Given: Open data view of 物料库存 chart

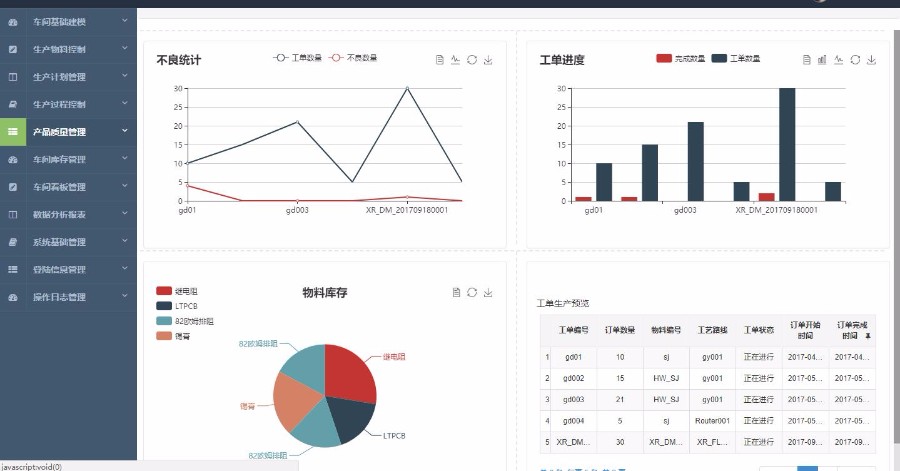Looking at the screenshot, I should [x=456, y=293].
